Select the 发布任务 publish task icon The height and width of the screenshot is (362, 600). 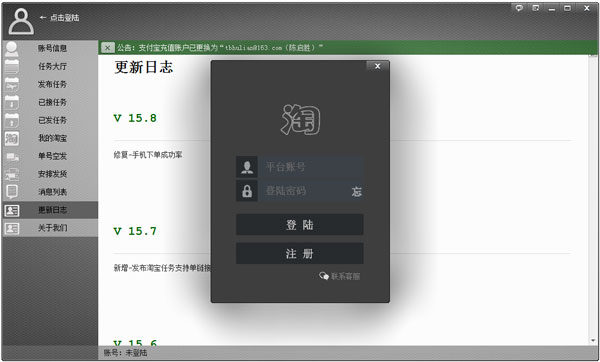[12, 85]
